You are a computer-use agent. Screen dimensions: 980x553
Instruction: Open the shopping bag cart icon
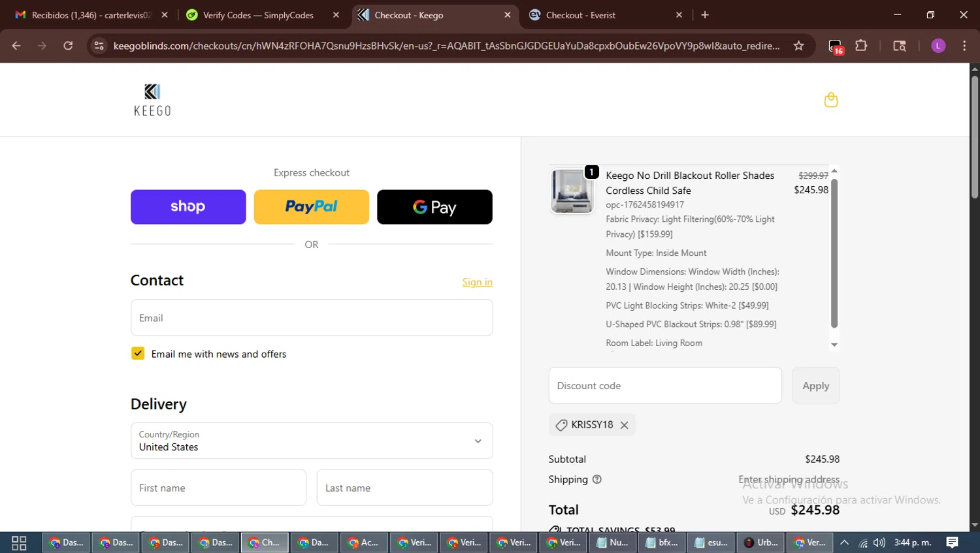pyautogui.click(x=831, y=100)
